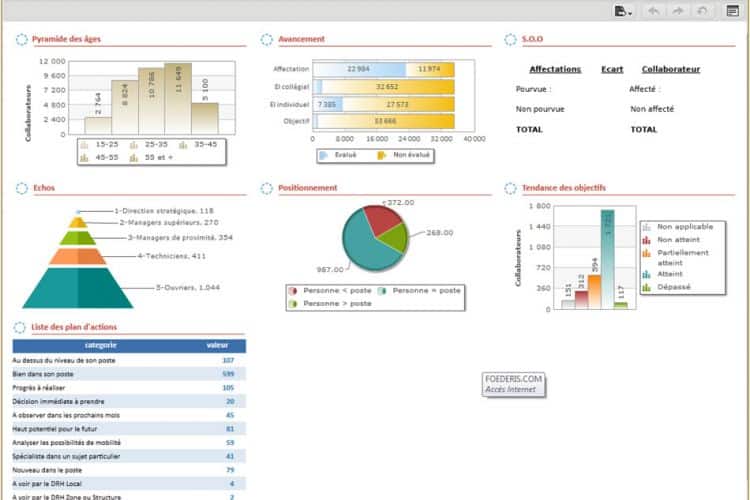750x500 pixels.
Task: Toggle the Non évalué legend entry
Action: point(404,155)
